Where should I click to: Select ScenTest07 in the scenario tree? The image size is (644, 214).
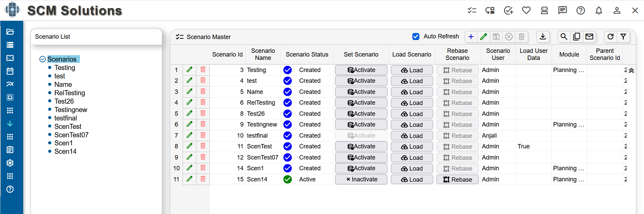[72, 135]
